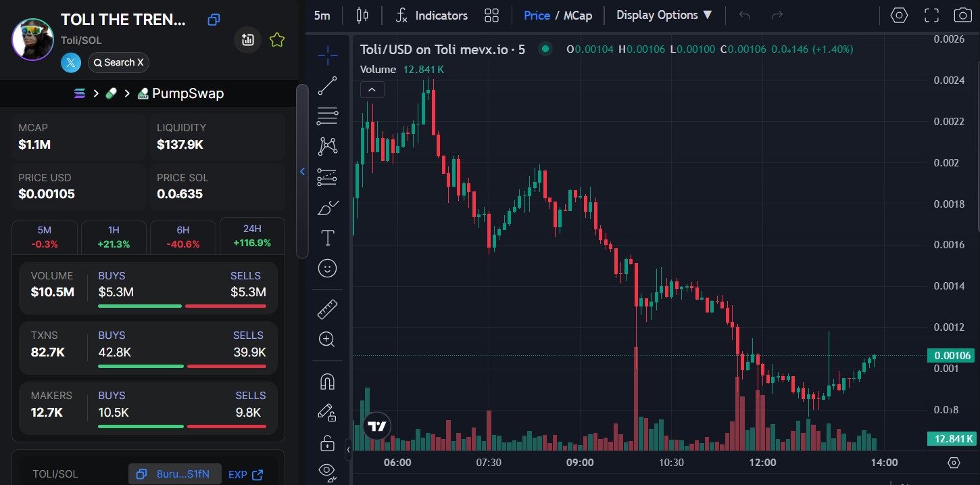The image size is (980, 485).
Task: Copy the 8uru...S1fN pair address
Action: (x=174, y=474)
